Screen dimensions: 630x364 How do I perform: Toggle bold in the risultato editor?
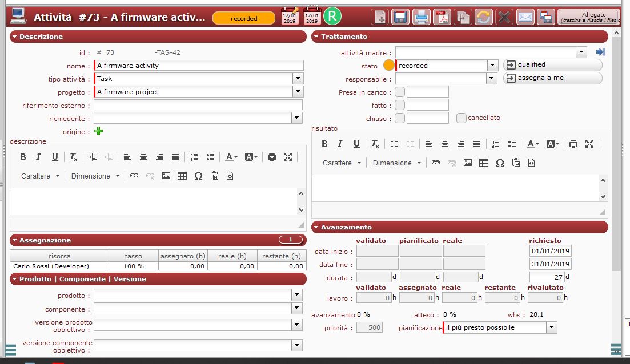coord(324,144)
